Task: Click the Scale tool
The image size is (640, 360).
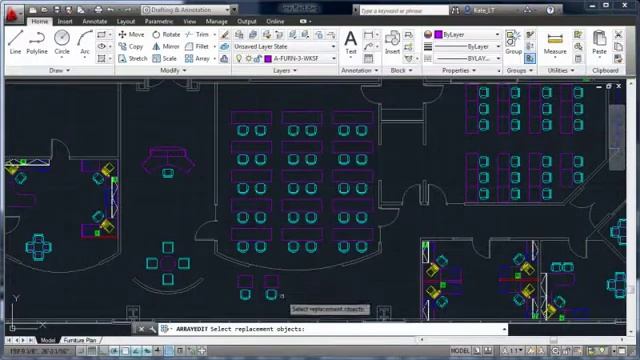Action: point(164,59)
